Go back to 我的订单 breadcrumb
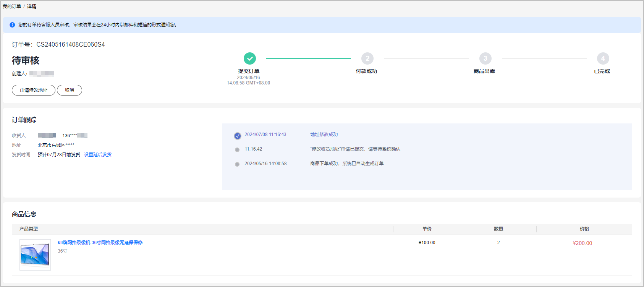This screenshot has width=644, height=287. (12, 6)
